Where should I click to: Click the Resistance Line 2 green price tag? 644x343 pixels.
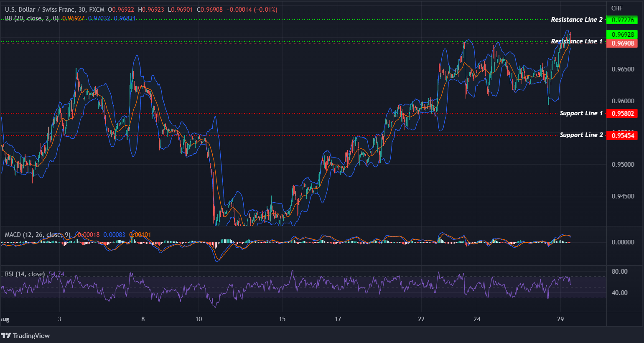pyautogui.click(x=622, y=20)
